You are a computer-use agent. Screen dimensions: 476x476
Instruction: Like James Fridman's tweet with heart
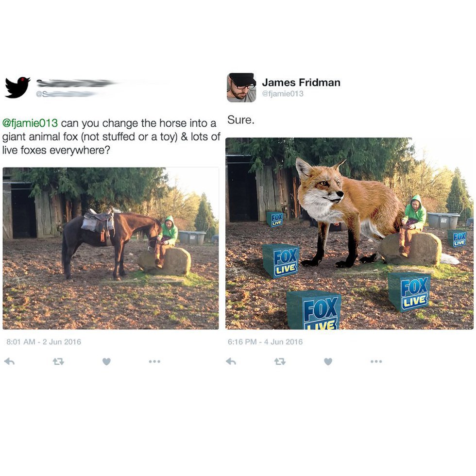328,361
